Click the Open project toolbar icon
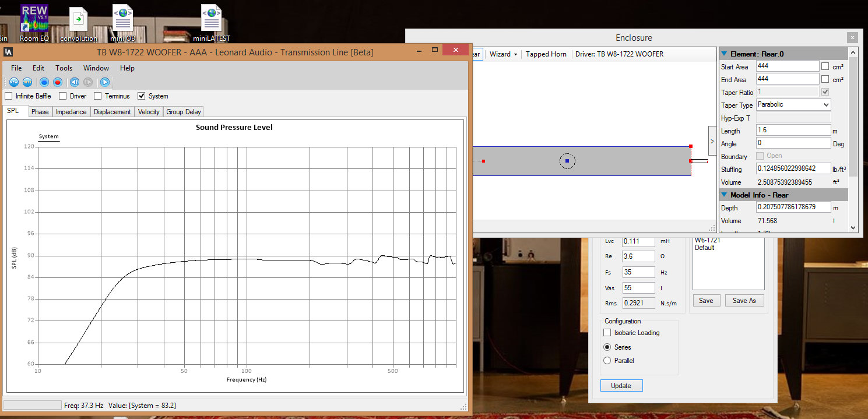 [x=27, y=82]
